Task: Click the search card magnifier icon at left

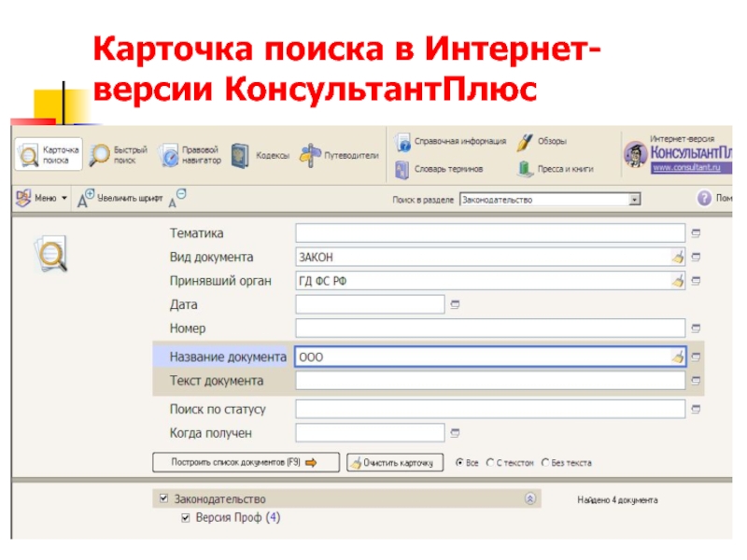Action: click(51, 253)
